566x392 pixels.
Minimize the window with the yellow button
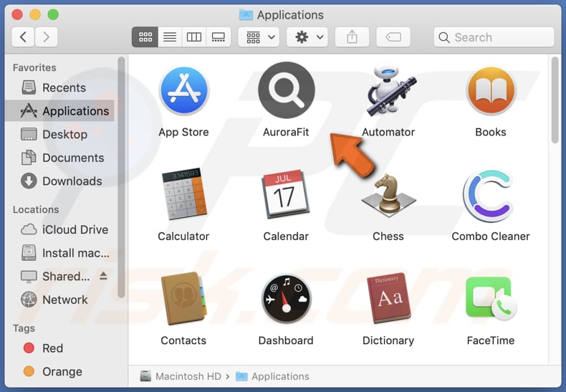[35, 15]
